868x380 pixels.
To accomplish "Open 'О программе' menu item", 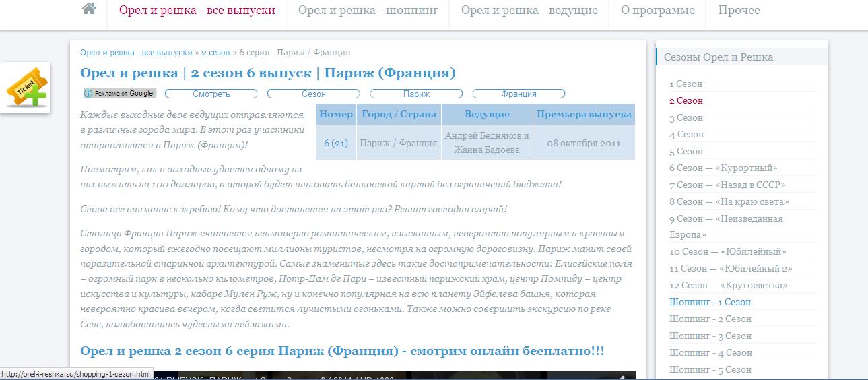I will [x=657, y=11].
